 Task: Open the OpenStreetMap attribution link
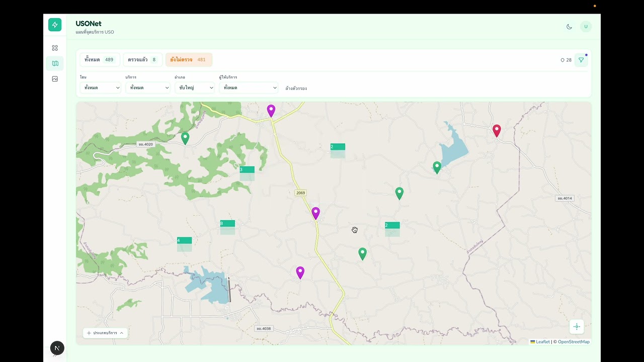574,342
